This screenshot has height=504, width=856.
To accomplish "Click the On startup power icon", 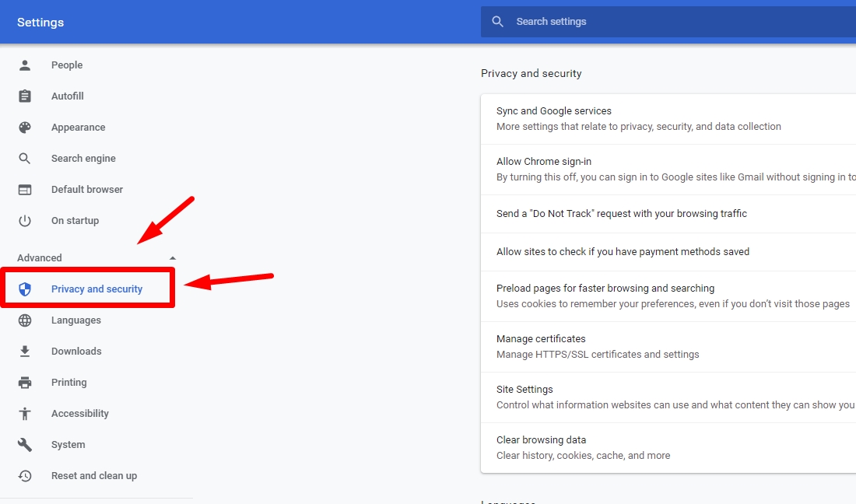I will 25,221.
